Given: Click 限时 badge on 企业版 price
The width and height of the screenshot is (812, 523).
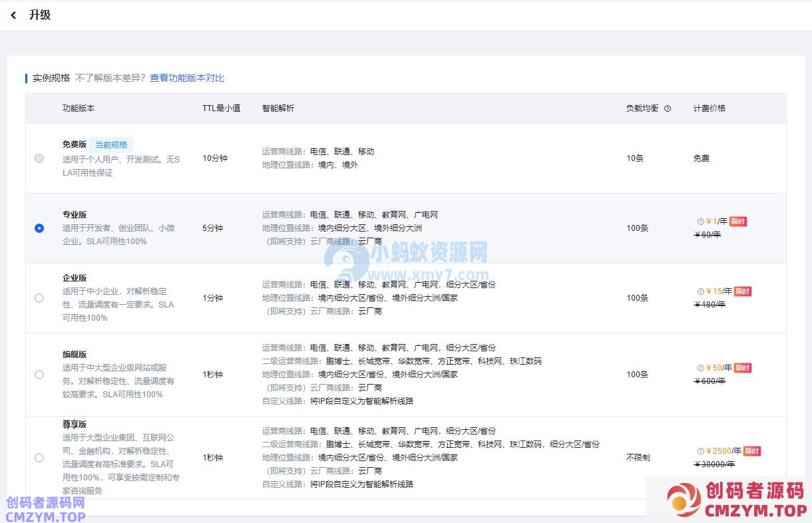Looking at the screenshot, I should [742, 291].
